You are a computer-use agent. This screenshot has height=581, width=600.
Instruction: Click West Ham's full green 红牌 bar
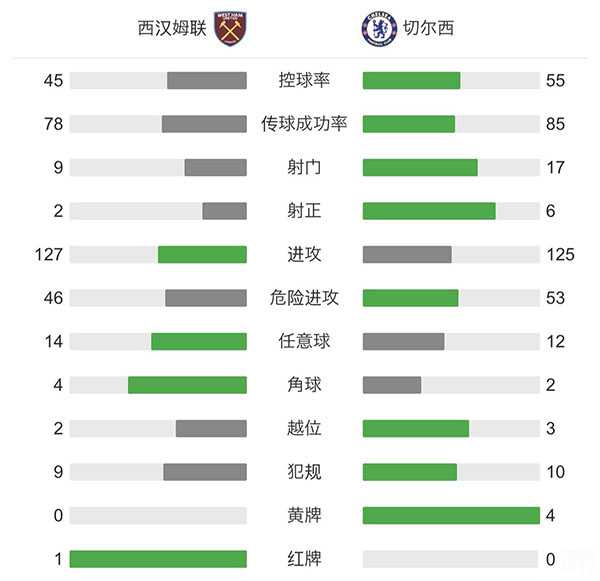[158, 559]
